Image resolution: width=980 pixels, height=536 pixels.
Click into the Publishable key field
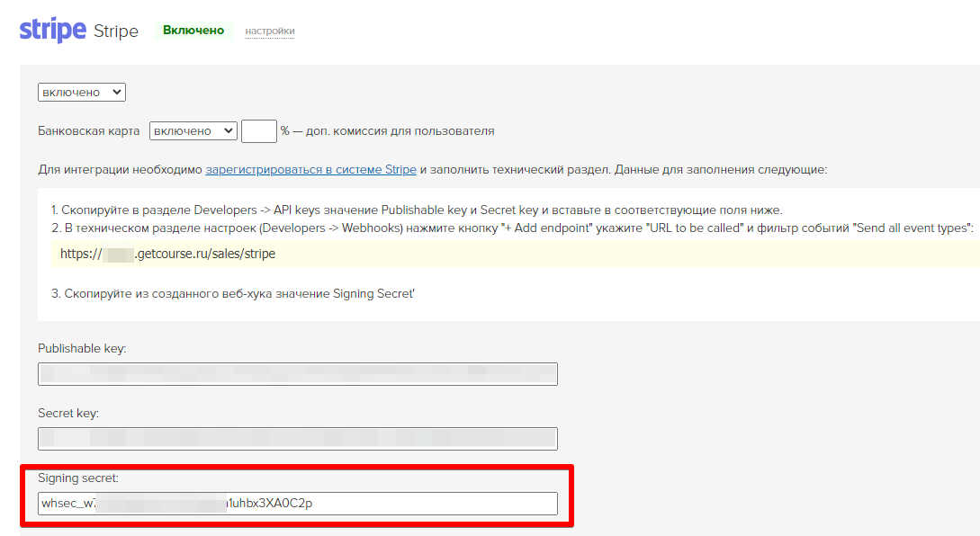[x=298, y=374]
